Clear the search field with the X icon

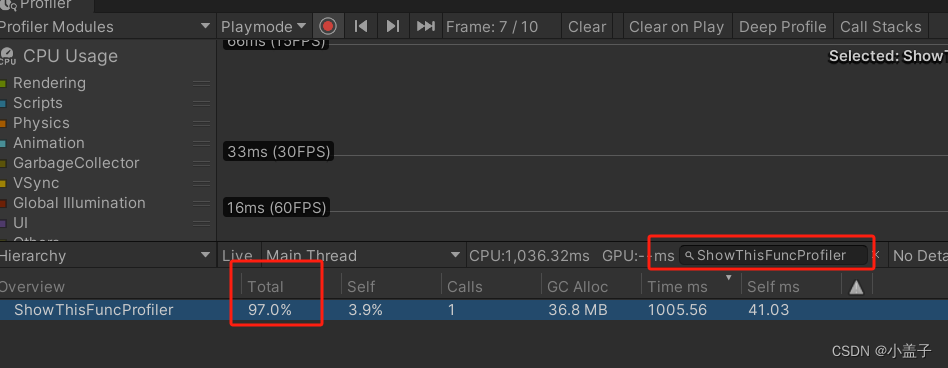[877, 256]
